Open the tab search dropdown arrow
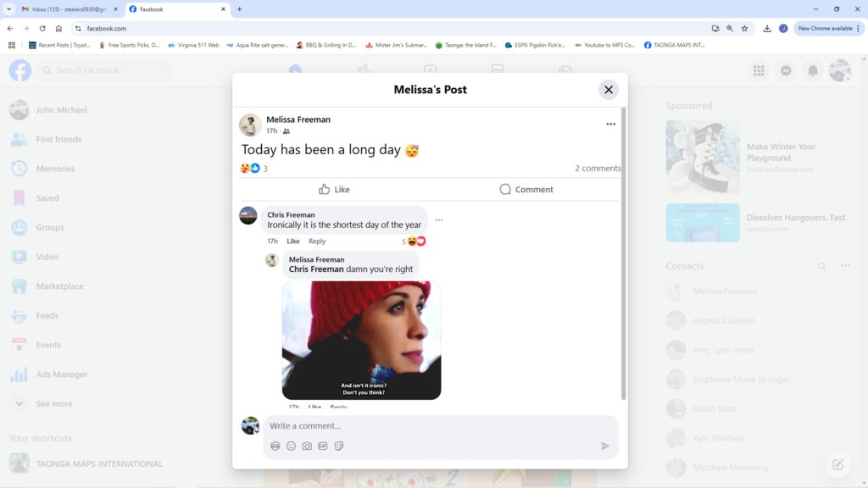 pos(8,8)
